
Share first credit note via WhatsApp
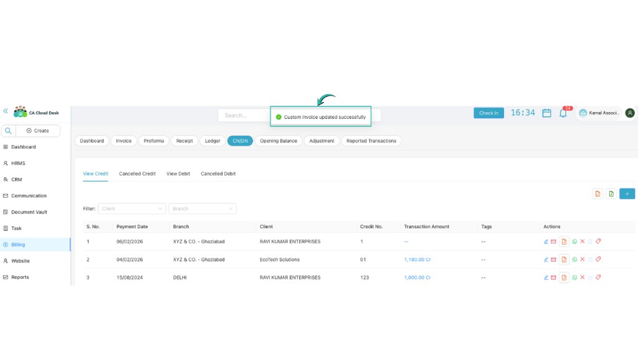click(574, 241)
